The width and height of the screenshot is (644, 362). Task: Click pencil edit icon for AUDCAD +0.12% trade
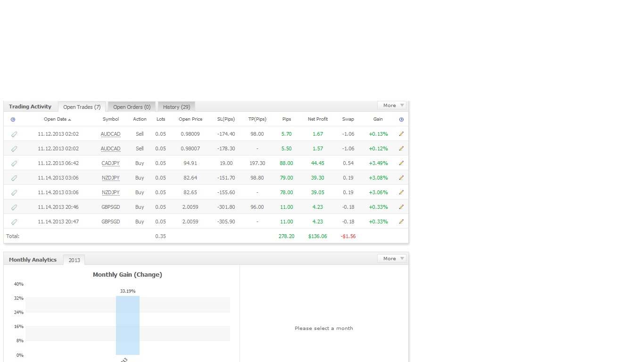401,148
